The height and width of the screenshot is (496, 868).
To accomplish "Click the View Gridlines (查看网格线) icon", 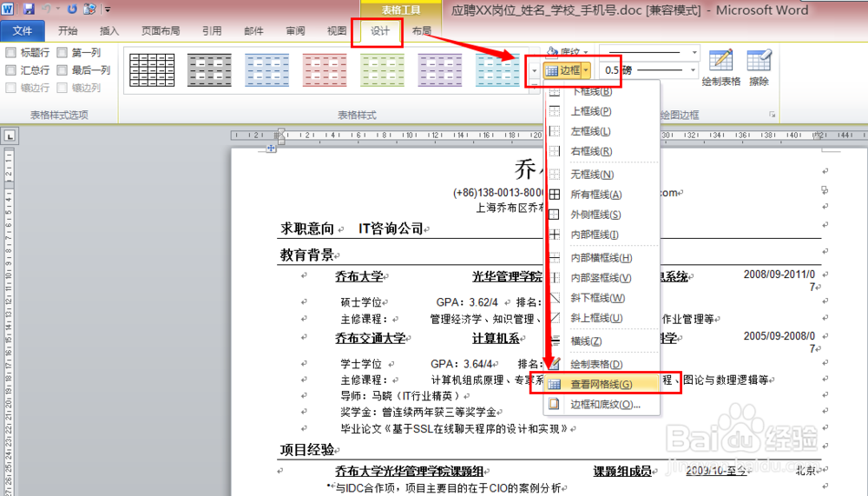I will point(554,384).
